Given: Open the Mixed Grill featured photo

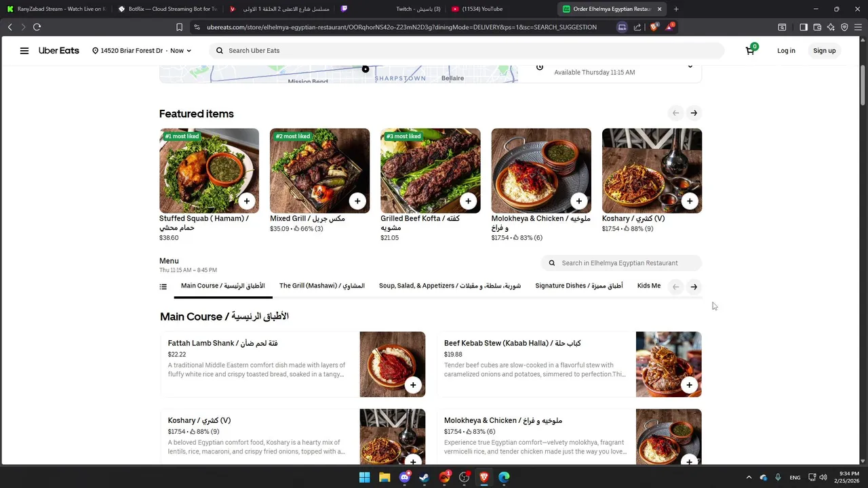Looking at the screenshot, I should coord(319,171).
